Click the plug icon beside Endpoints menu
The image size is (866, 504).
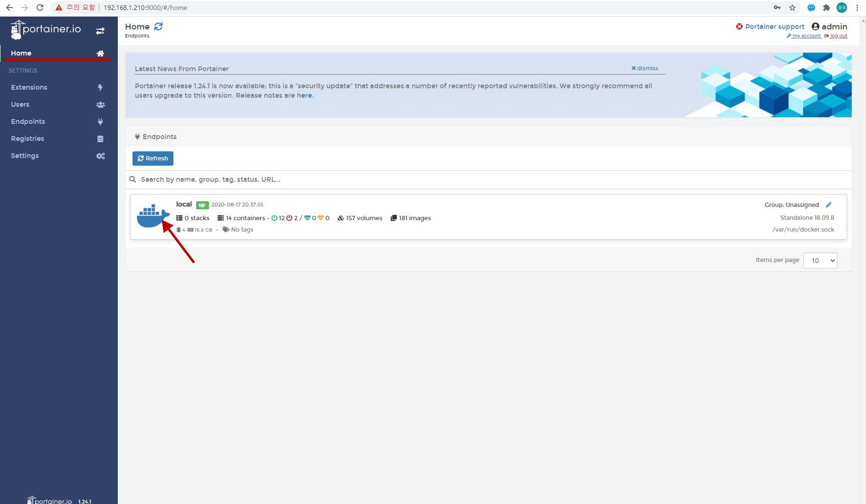point(100,121)
